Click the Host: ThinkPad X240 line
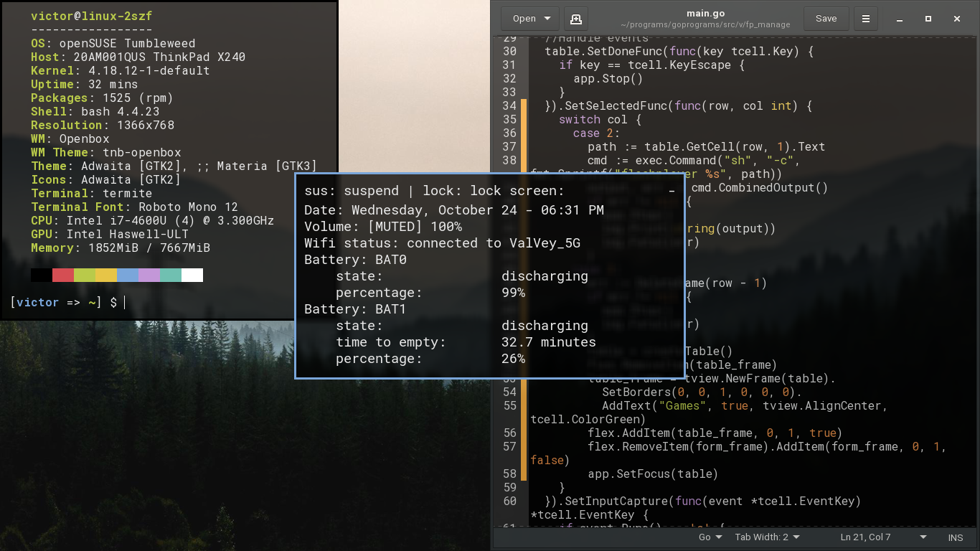 [138, 57]
